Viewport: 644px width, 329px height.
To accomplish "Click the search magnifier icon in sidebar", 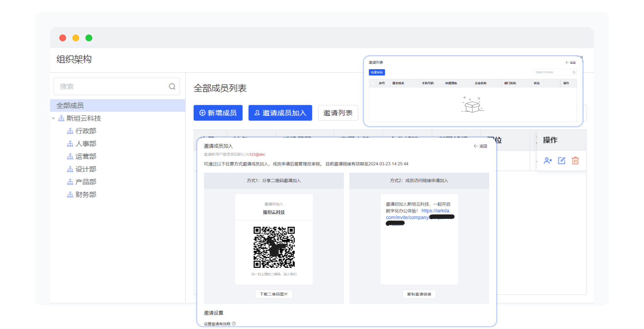I will (172, 86).
